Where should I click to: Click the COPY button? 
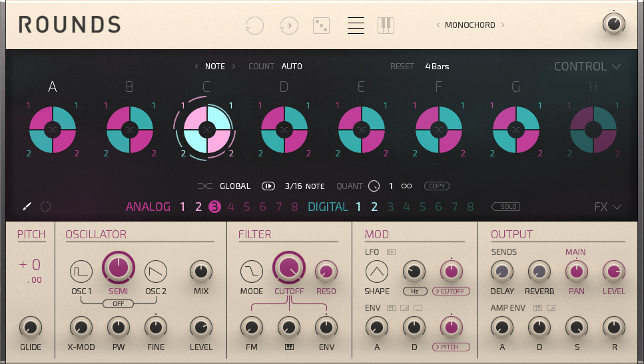437,186
